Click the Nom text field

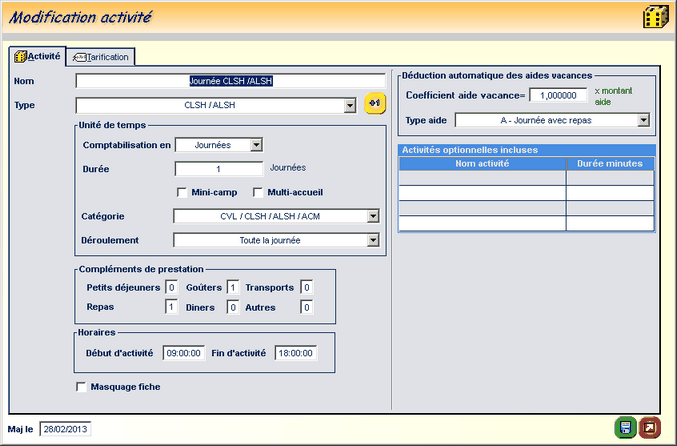[230, 81]
